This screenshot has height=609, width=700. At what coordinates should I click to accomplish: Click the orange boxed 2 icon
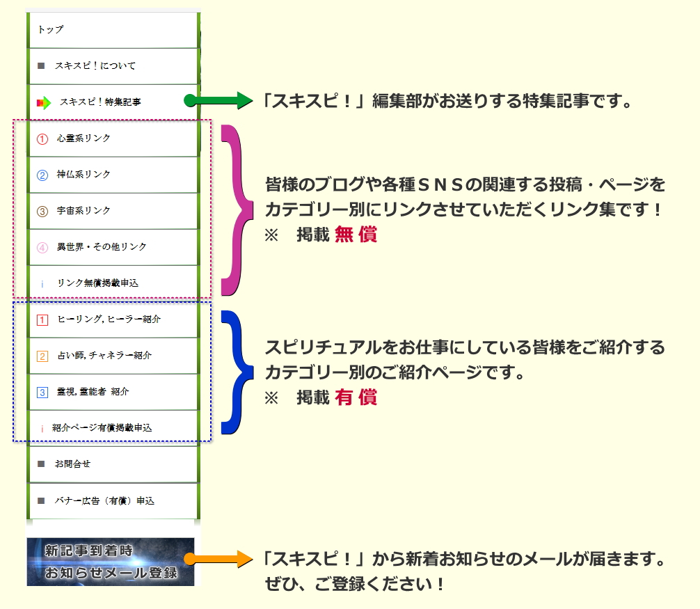pos(42,356)
